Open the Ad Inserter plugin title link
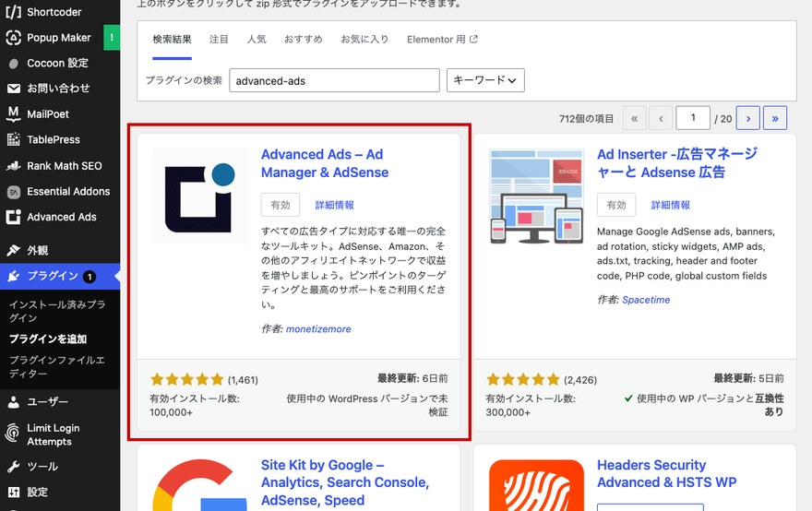 [677, 163]
